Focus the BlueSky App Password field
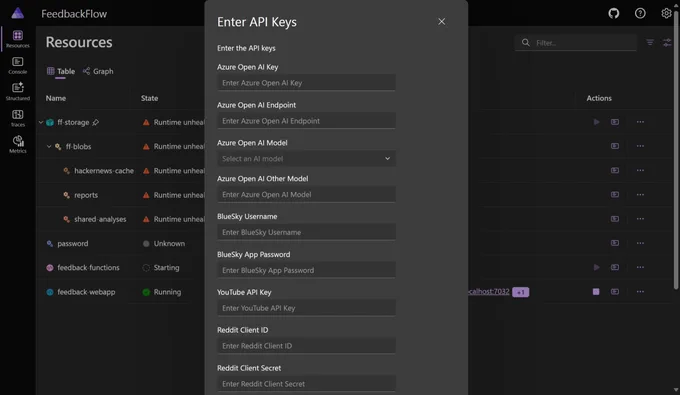 [x=306, y=270]
